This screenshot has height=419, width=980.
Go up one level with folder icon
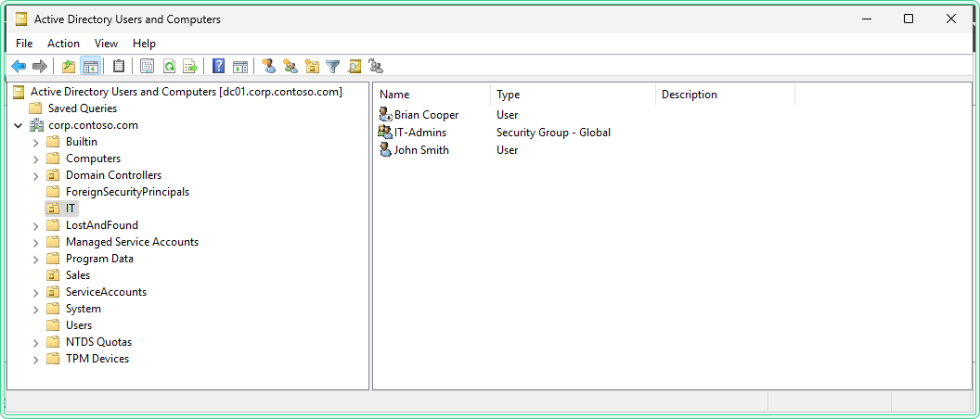click(x=69, y=66)
